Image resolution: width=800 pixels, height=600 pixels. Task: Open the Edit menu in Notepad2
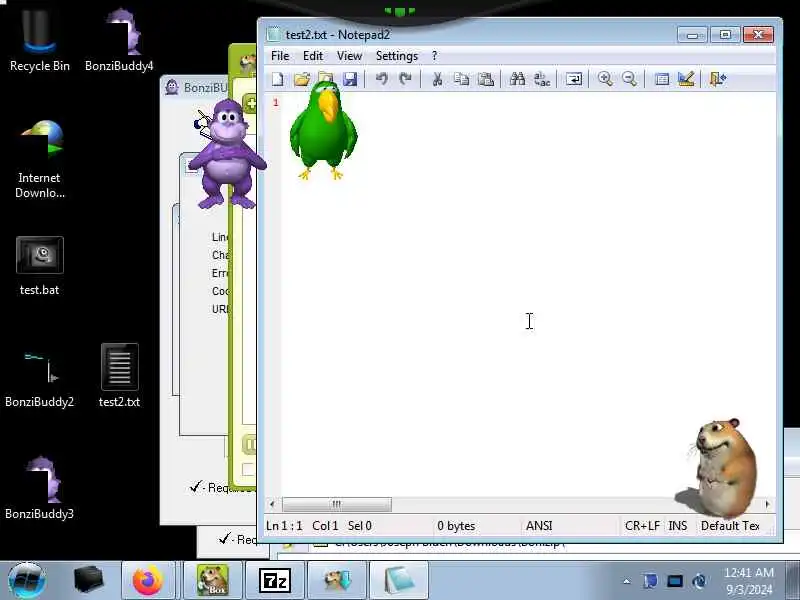tap(313, 56)
